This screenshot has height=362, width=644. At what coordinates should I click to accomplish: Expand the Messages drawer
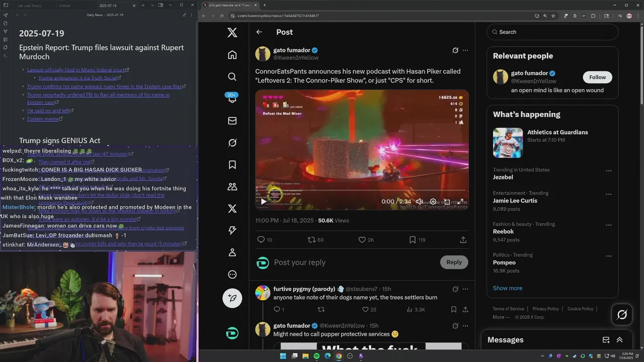coord(620,340)
